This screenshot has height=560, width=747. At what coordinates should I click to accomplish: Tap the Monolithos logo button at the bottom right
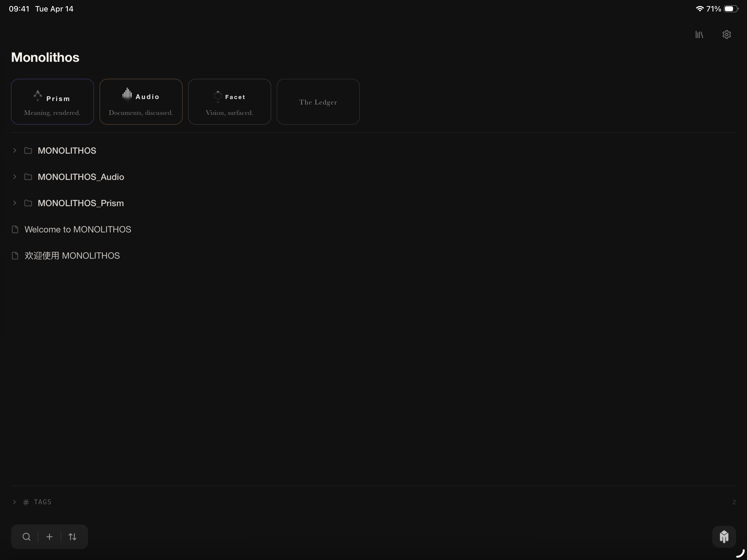point(724,536)
